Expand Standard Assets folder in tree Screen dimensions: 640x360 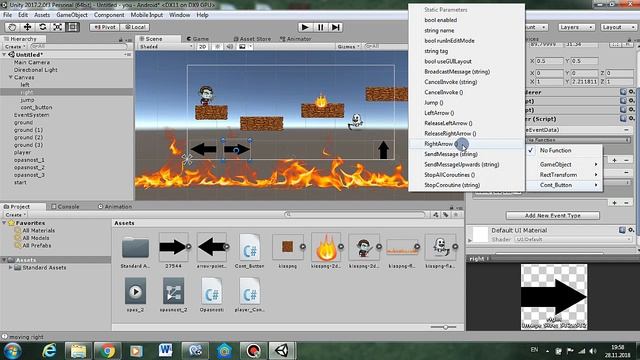11,268
